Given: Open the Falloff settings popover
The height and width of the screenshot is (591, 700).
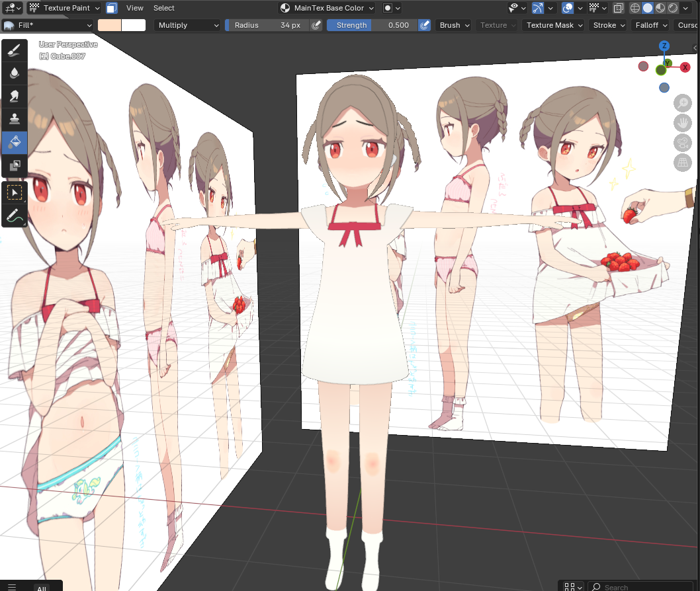Looking at the screenshot, I should 651,25.
